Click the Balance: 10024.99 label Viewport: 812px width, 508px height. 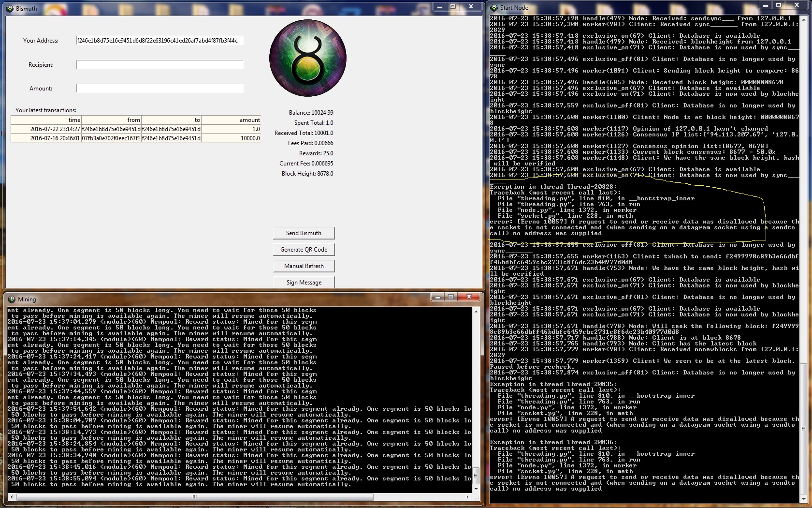[311, 113]
